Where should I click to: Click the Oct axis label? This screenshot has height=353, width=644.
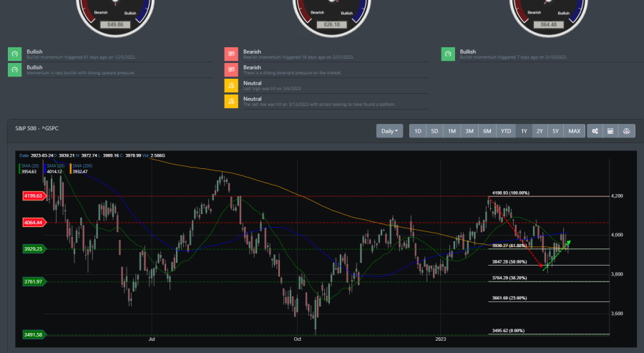pos(298,339)
